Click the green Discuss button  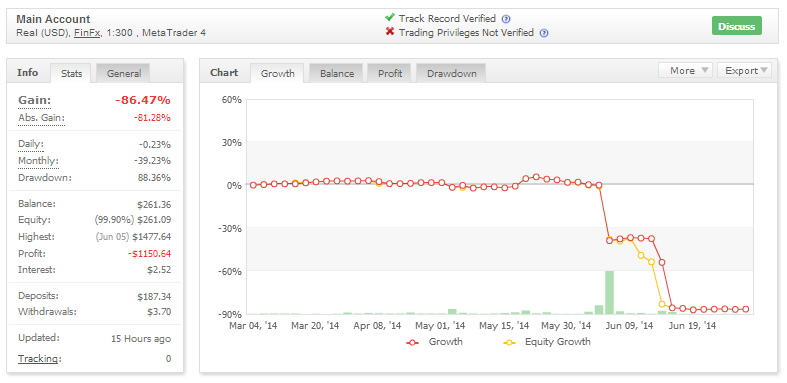point(736,26)
